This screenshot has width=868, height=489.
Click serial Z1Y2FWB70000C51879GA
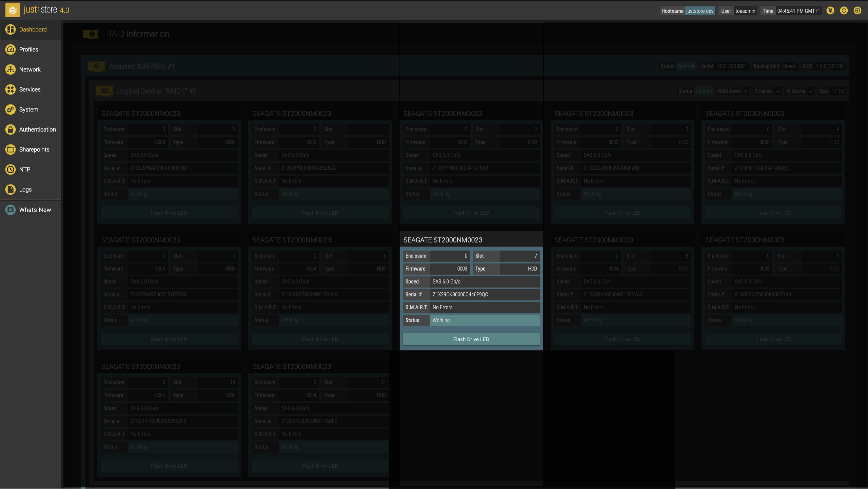[x=158, y=295]
